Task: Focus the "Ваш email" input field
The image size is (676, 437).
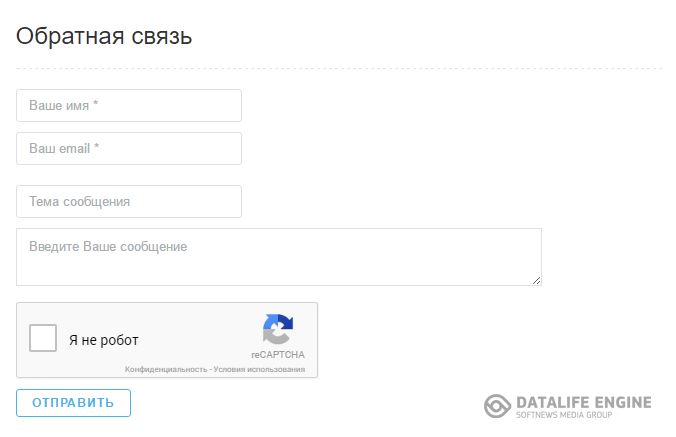Action: (129, 149)
